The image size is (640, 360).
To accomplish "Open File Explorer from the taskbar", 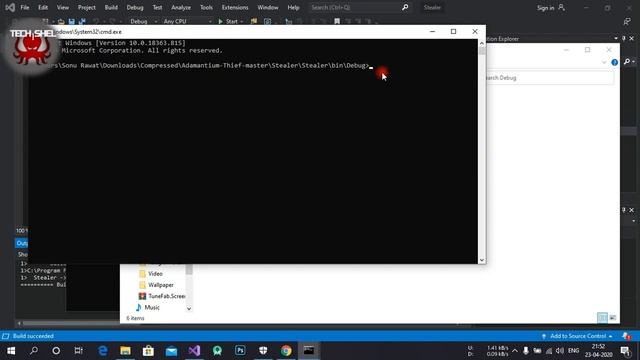I will click(x=125, y=351).
